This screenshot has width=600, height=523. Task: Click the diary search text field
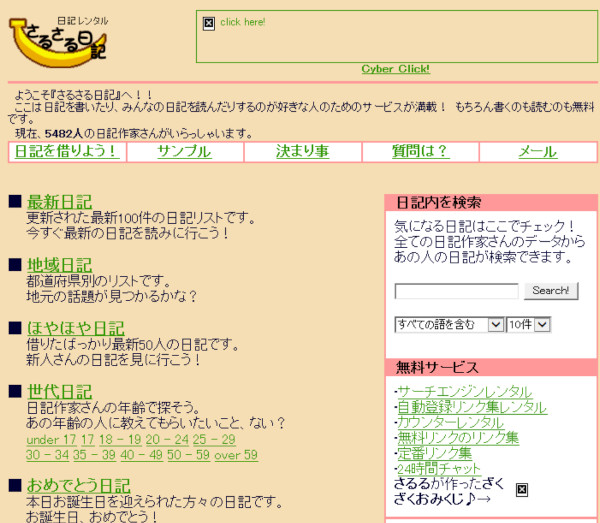456,291
